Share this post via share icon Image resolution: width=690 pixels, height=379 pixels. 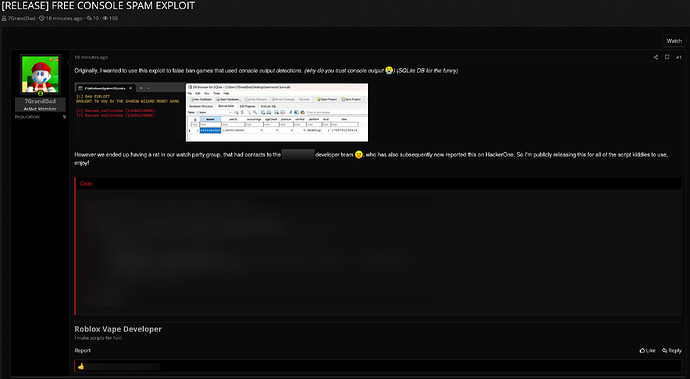[656, 57]
